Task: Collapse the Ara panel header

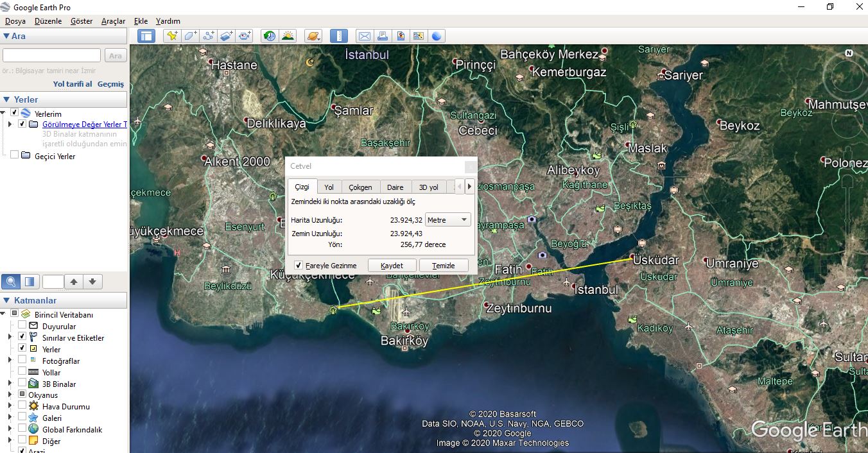Action: pos(64,36)
